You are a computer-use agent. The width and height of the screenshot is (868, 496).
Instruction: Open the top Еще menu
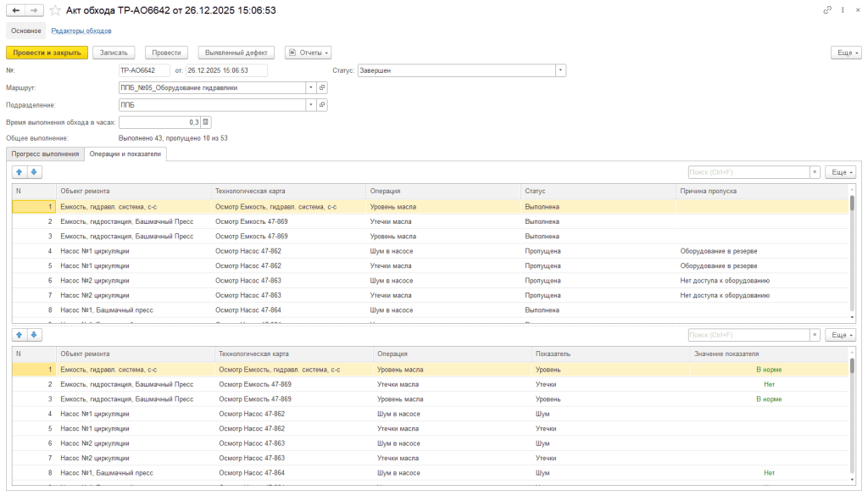[x=847, y=53]
